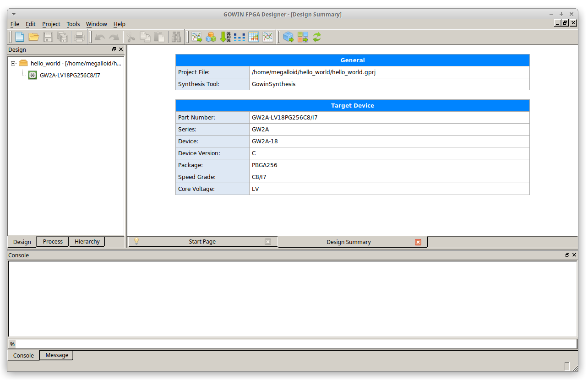Click the Print toolbar icon
This screenshot has height=380, width=588.
[79, 37]
